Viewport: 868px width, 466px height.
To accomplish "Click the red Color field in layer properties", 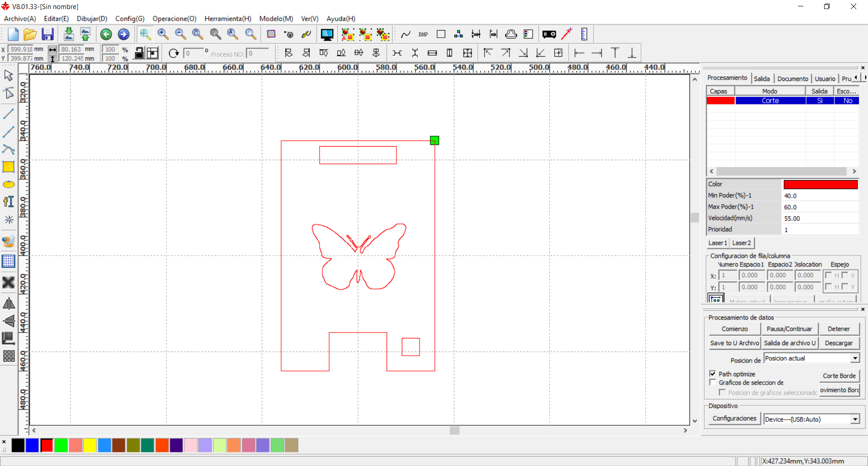I will click(x=821, y=184).
